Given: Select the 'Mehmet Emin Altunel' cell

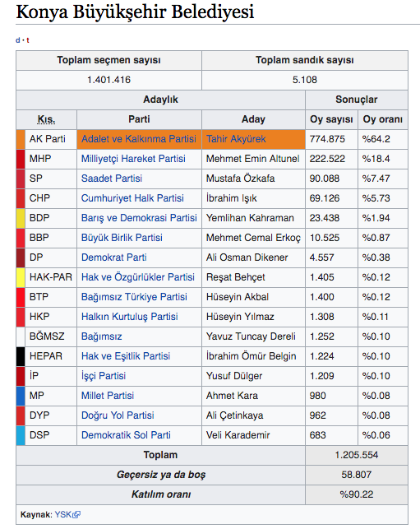Looking at the screenshot, I should click(x=253, y=159).
